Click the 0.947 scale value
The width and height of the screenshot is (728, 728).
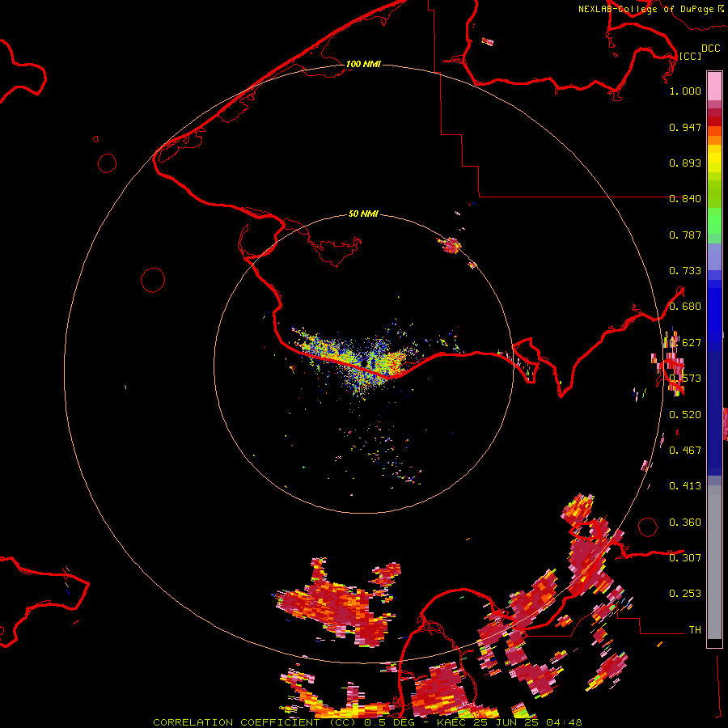coord(685,127)
